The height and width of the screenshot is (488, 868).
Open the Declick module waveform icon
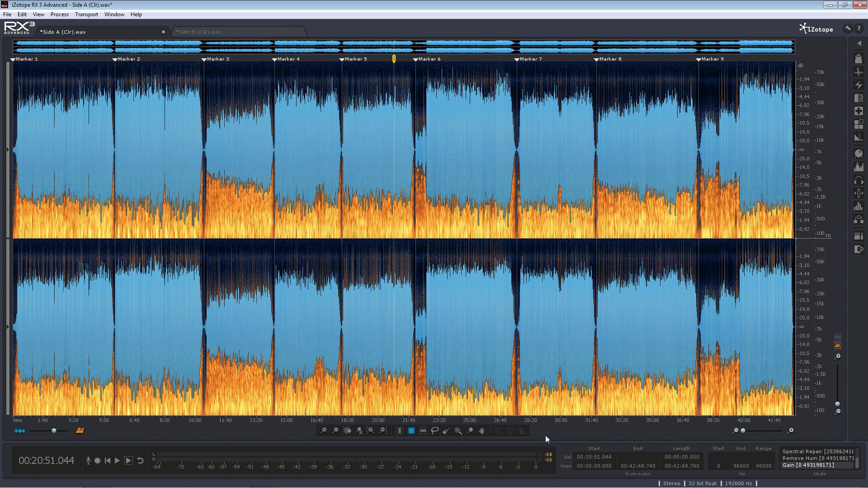(859, 72)
